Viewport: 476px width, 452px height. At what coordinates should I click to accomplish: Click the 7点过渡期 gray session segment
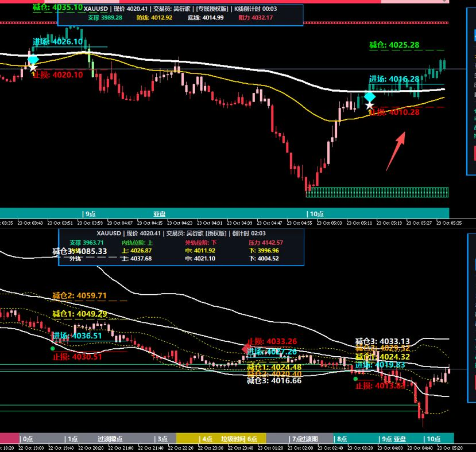[x=300, y=439]
